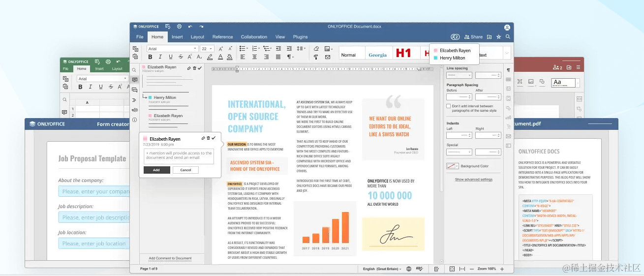Click Show advanced settings link
This screenshot has height=276, width=644.
473,180
